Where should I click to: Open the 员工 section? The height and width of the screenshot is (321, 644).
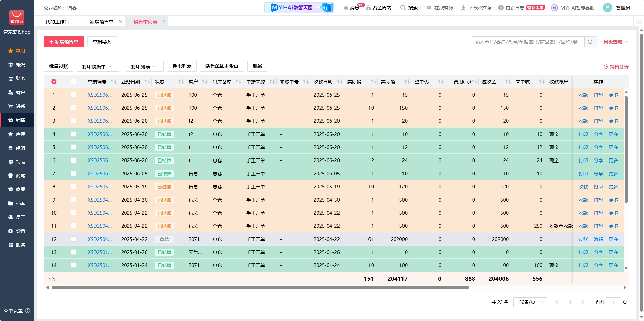tap(17, 217)
